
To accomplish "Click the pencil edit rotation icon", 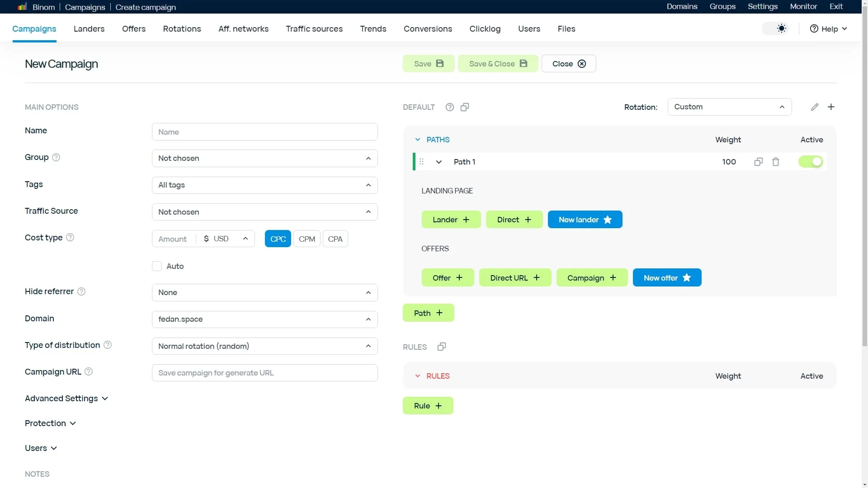I will 815,107.
